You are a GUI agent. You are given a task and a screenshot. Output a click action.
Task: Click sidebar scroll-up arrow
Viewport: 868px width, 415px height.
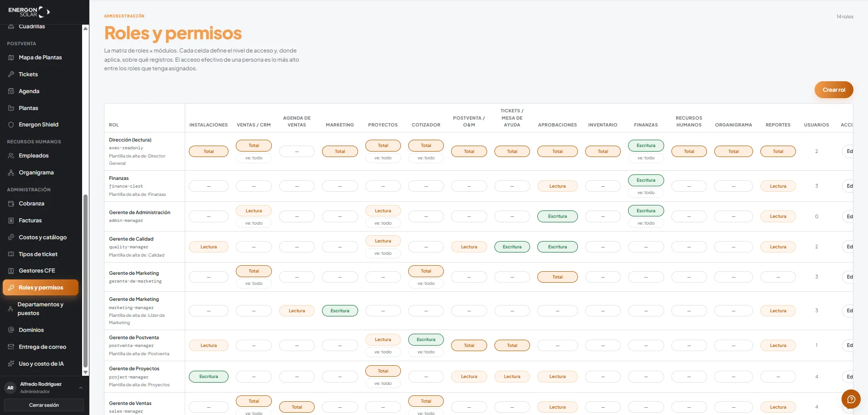85,28
